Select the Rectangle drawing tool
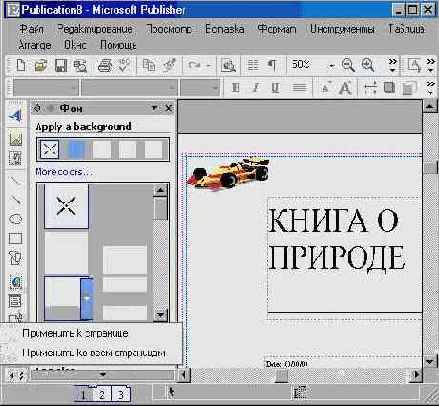 click(15, 238)
